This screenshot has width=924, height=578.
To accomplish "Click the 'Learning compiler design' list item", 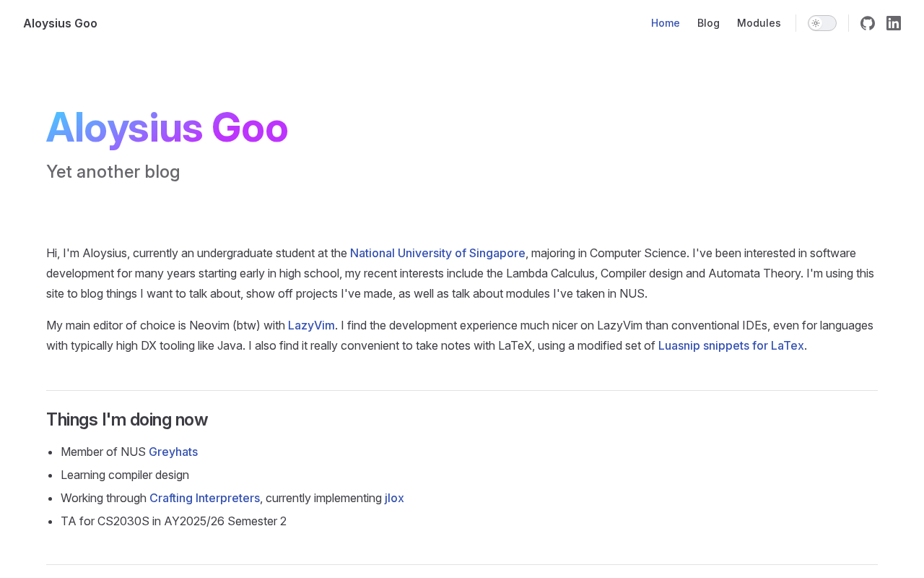I will pos(125,475).
